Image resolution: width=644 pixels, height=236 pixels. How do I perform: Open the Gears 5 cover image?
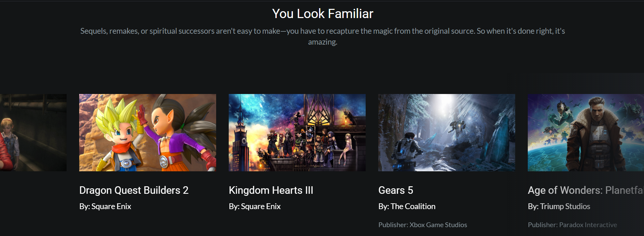[x=447, y=132]
